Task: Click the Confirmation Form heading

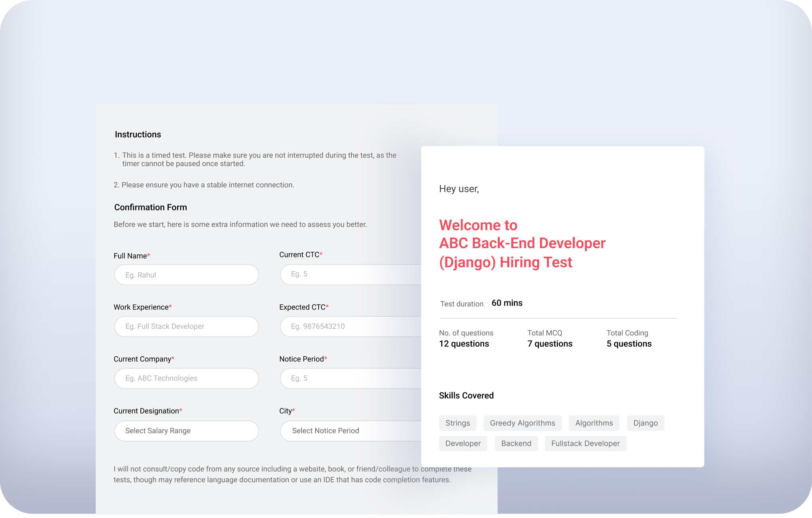Action: [x=150, y=207]
